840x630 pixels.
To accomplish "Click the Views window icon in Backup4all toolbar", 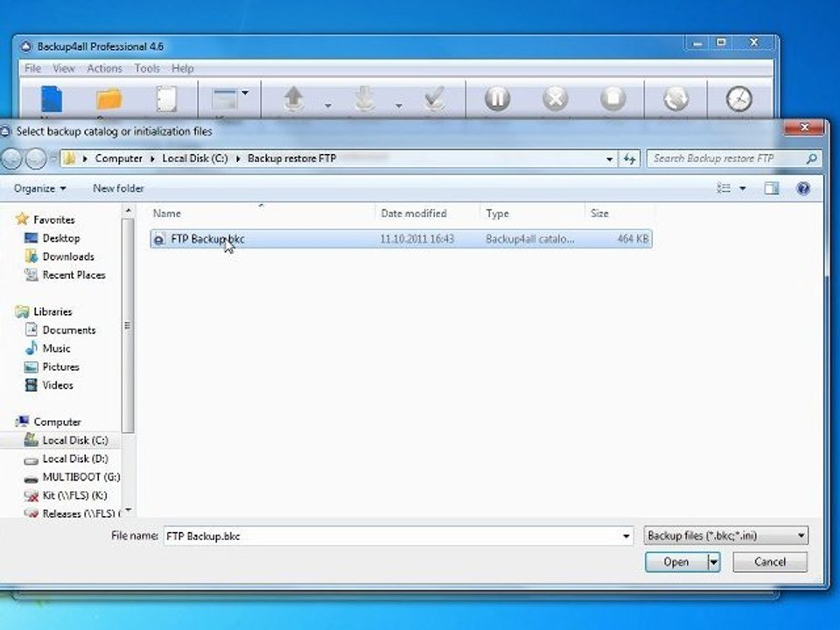I will [x=225, y=100].
